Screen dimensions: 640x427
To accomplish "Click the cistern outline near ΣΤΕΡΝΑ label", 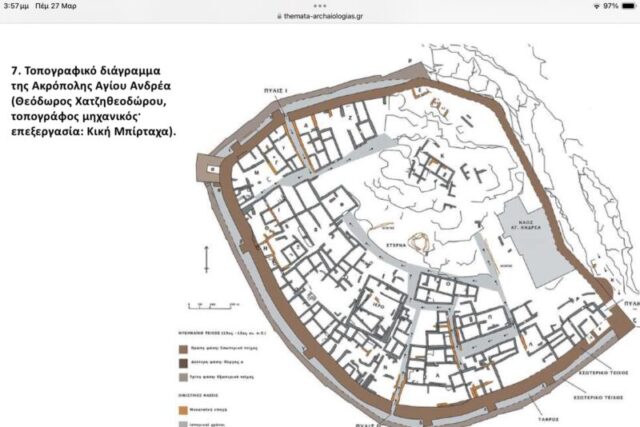I will pos(420,242).
